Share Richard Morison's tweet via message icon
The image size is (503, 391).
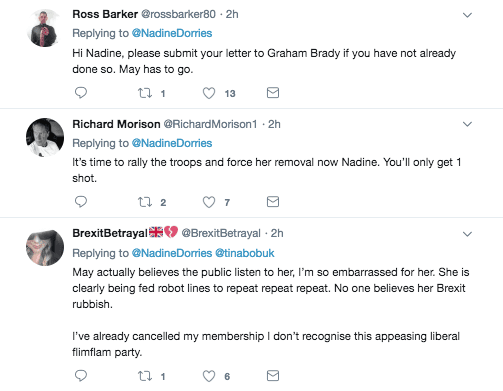point(273,202)
